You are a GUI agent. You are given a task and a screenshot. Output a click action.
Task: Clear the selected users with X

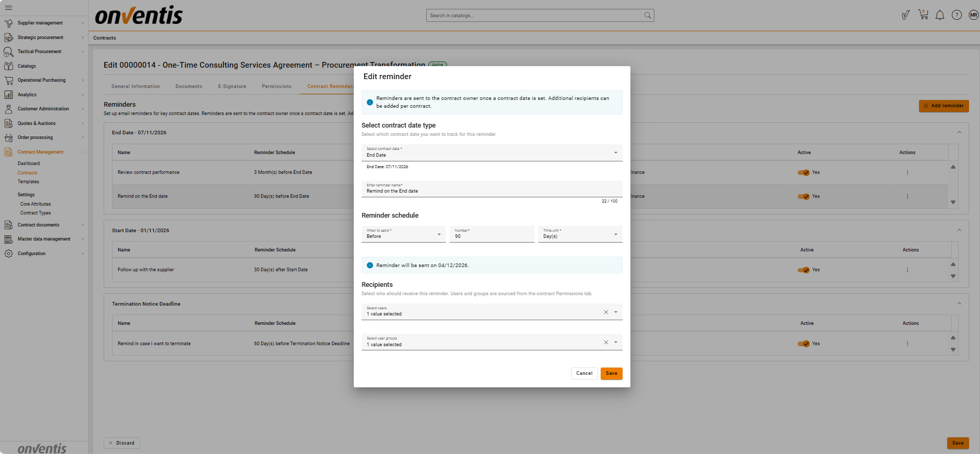pyautogui.click(x=606, y=312)
